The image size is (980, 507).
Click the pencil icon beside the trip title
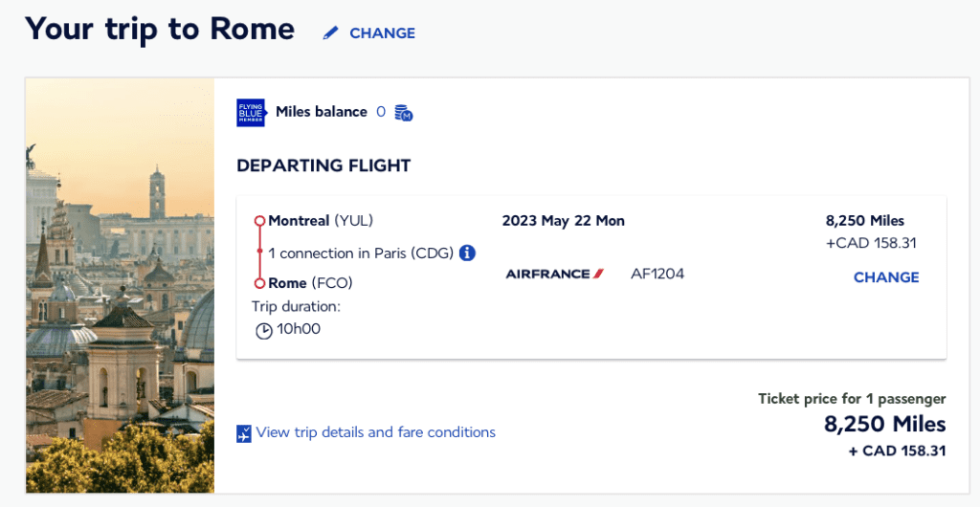pos(331,33)
